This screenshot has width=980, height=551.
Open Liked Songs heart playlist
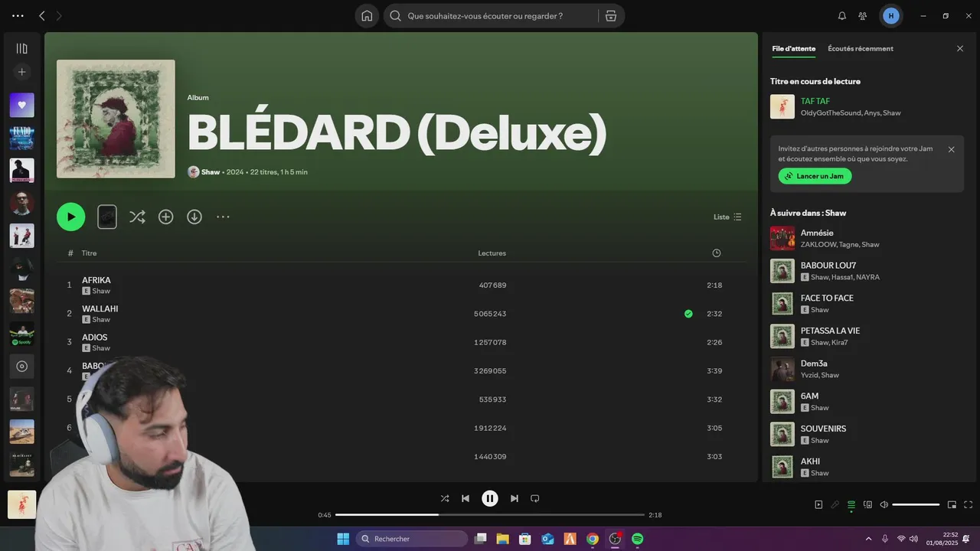pyautogui.click(x=21, y=105)
